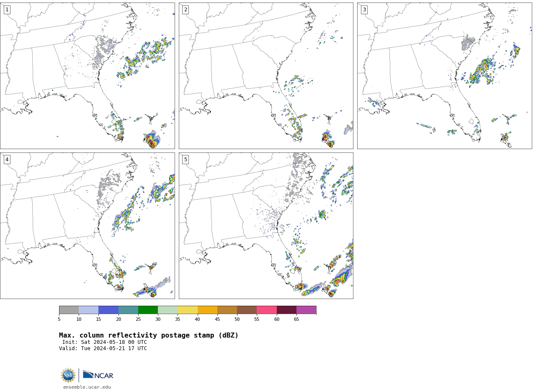Click the title 'Max. column reflectivity postage stamp (dBZ)'

coord(149,335)
